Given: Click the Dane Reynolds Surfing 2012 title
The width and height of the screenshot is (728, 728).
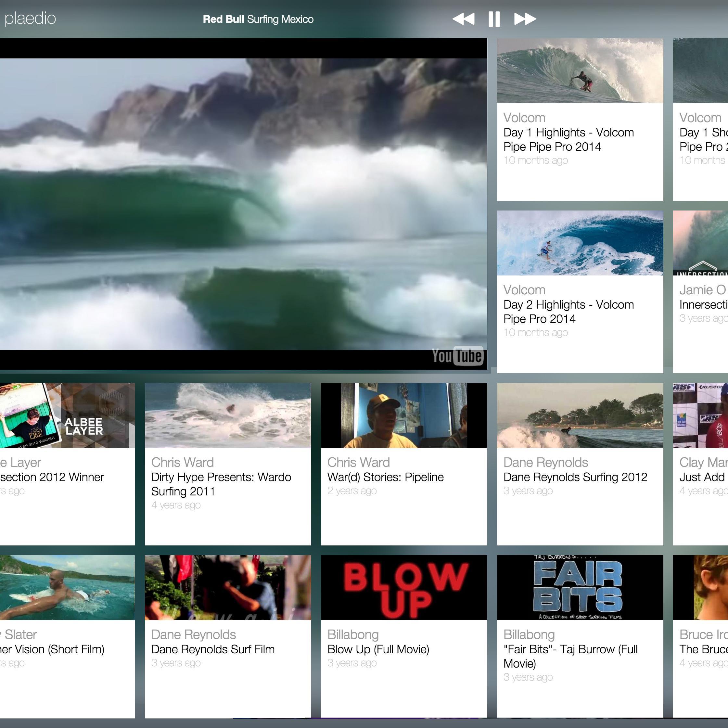Looking at the screenshot, I should pos(575,477).
